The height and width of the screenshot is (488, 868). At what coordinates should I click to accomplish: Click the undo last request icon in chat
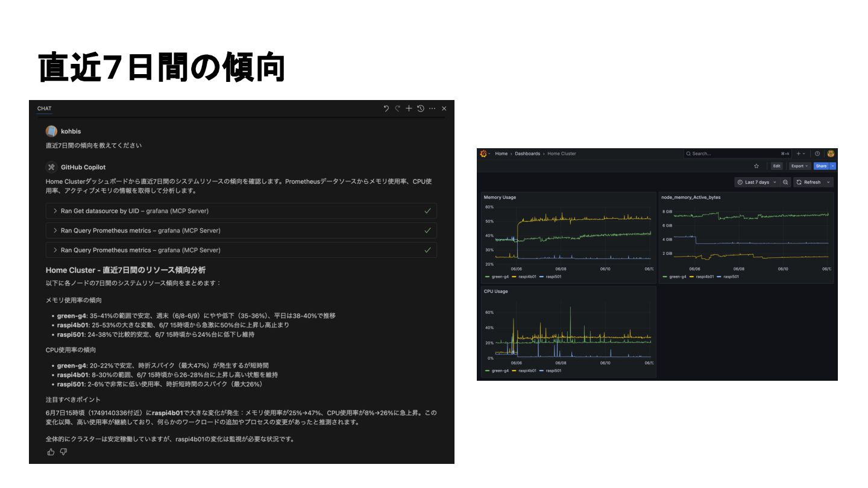[386, 108]
